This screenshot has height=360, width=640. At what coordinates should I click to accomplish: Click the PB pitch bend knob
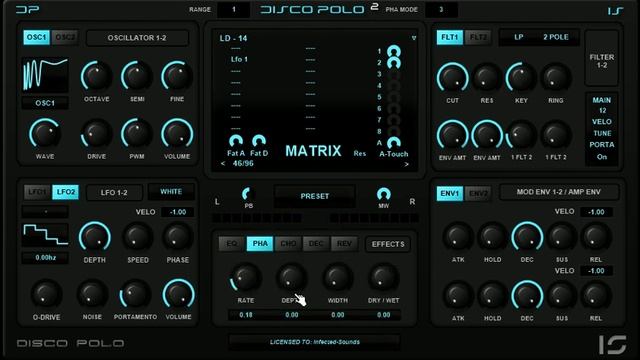tap(248, 194)
